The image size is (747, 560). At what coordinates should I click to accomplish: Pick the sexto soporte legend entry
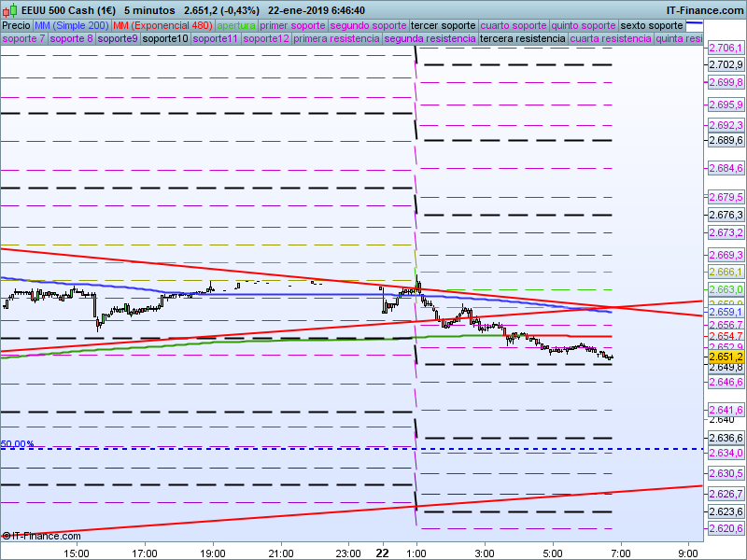(652, 25)
